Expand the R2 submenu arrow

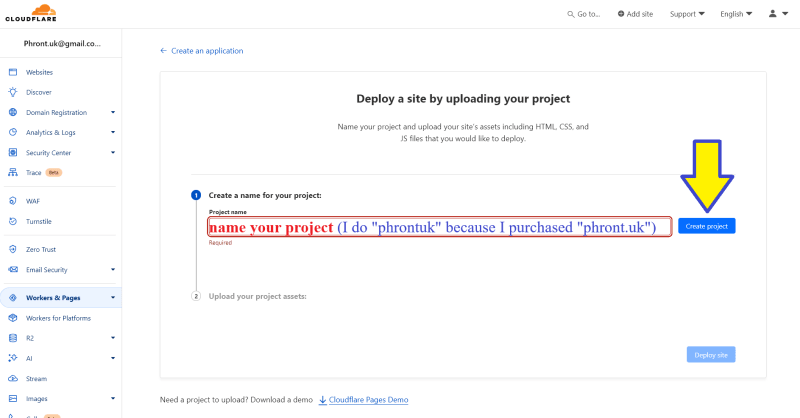pos(113,338)
